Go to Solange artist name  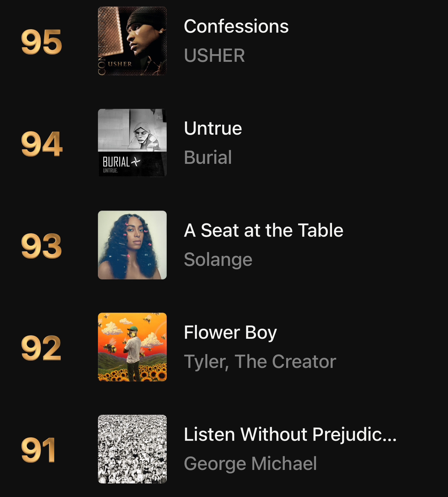click(218, 260)
